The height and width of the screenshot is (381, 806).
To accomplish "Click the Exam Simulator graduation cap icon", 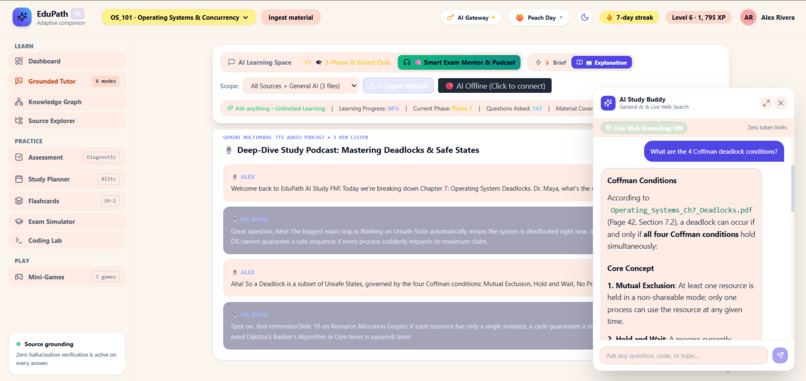I will point(19,222).
